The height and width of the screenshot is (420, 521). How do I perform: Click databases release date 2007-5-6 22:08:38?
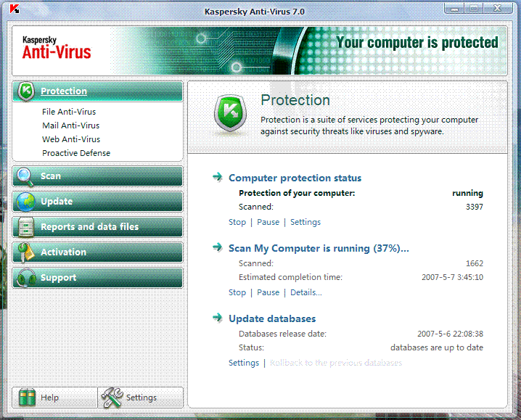pyautogui.click(x=450, y=334)
